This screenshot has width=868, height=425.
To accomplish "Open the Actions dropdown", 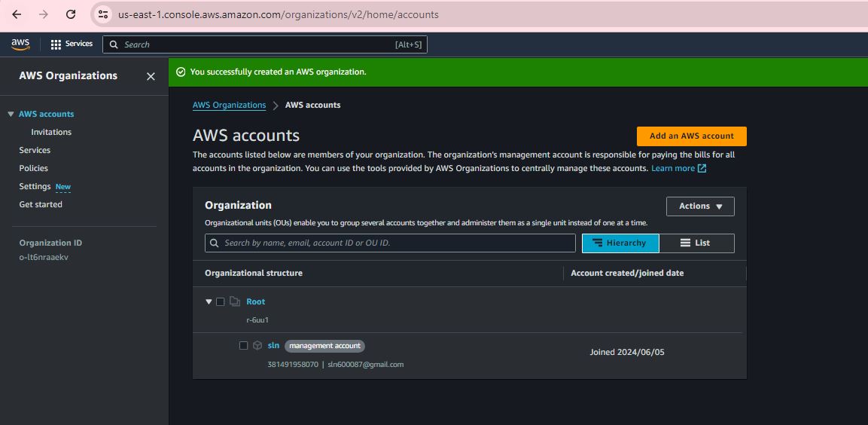I will pyautogui.click(x=700, y=206).
